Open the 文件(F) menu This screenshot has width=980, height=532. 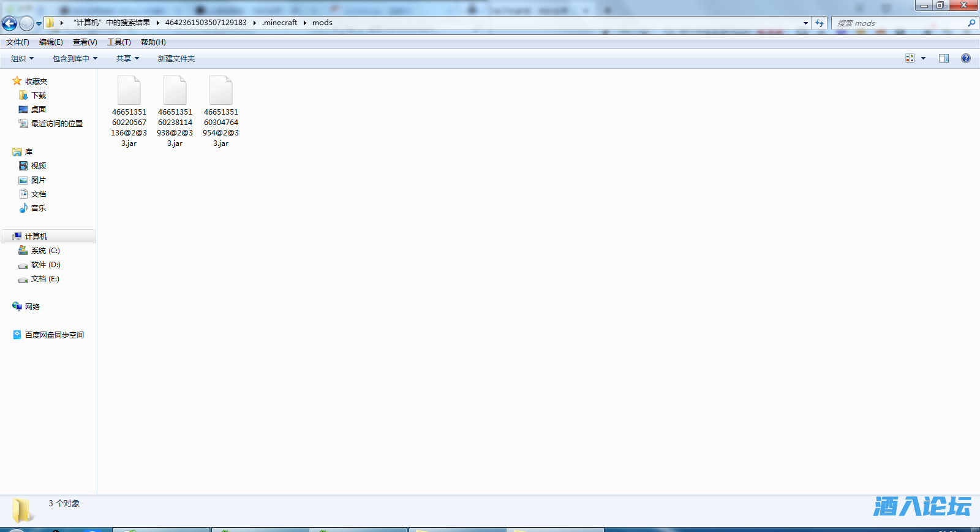click(x=18, y=42)
